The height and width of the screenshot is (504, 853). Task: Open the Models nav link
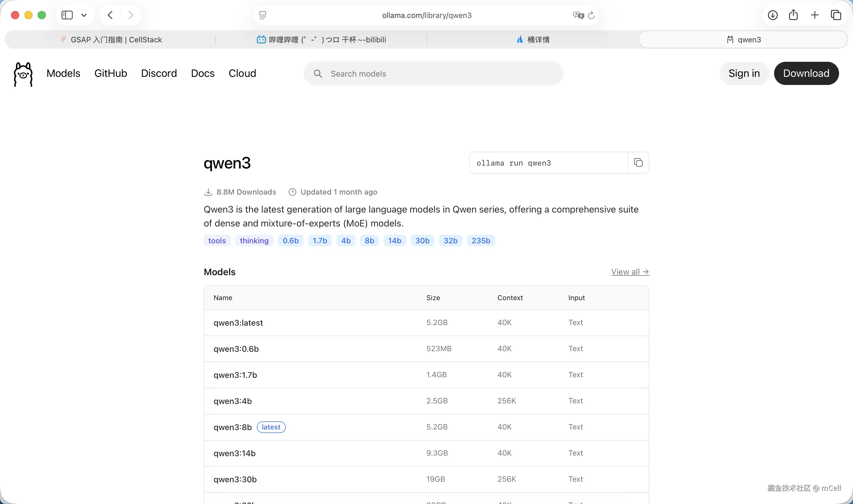(63, 73)
